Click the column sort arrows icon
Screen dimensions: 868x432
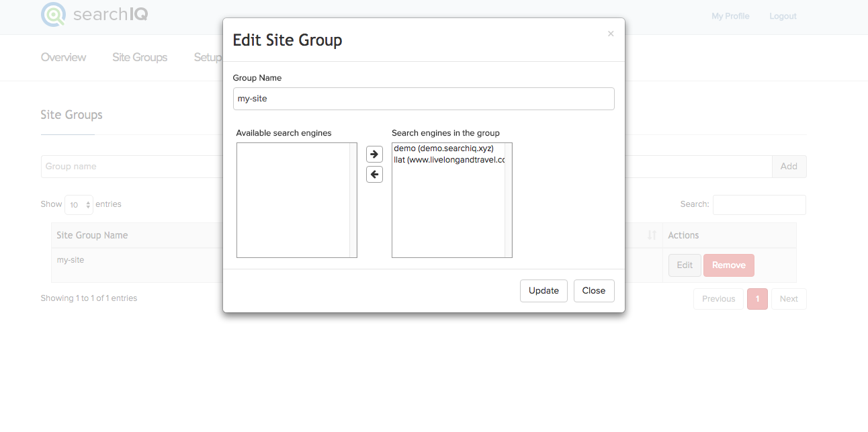652,235
